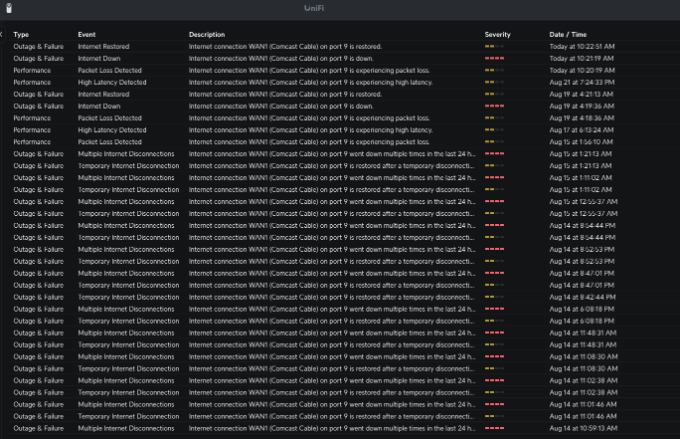
Task: Open Temporary Internet Disconnection at Aug 14 6:08:18 PM
Action: click(128, 321)
